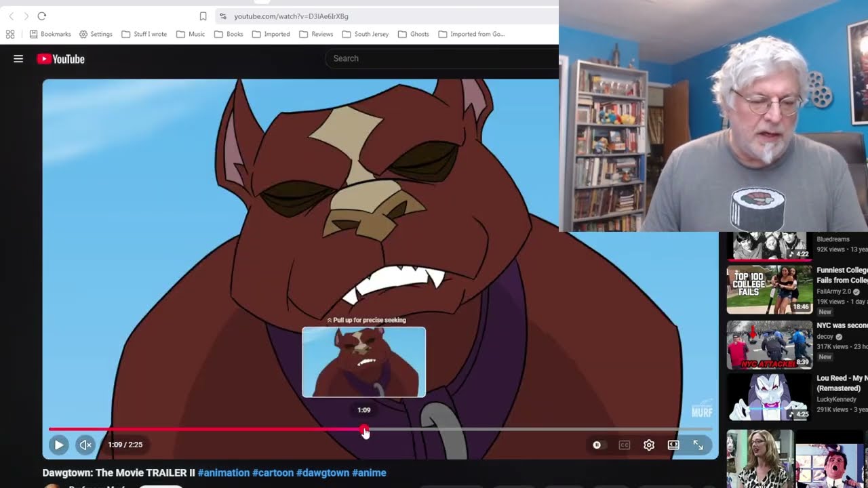Viewport: 868px width, 488px height.
Task: Click the seek preview thumbnail at 1:09
Action: (x=364, y=362)
